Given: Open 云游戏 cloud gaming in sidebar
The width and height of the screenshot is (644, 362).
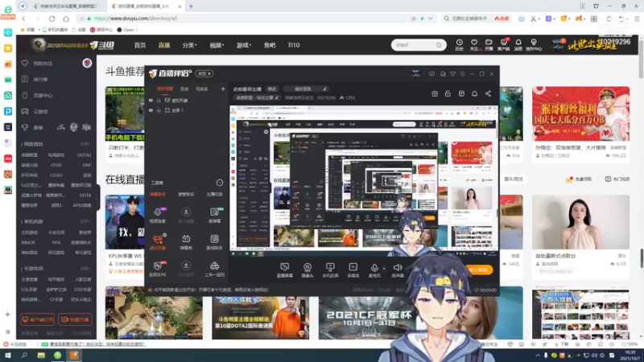Looking at the screenshot, I should [x=40, y=111].
